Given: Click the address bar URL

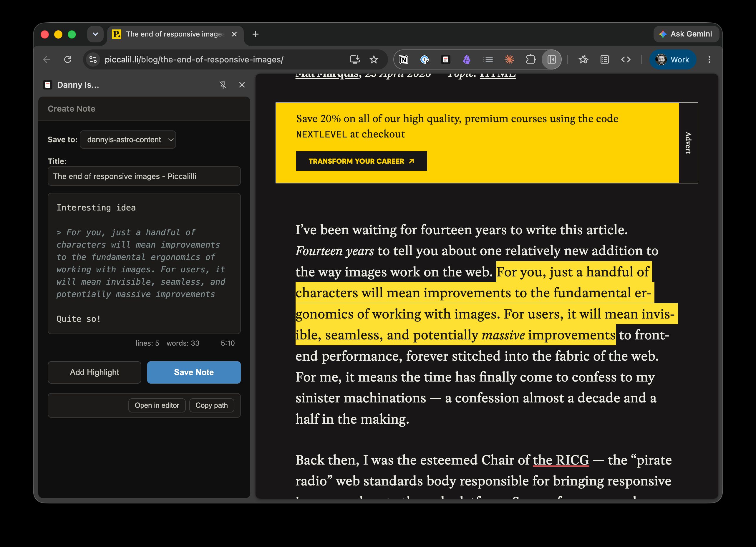Looking at the screenshot, I should pos(194,60).
